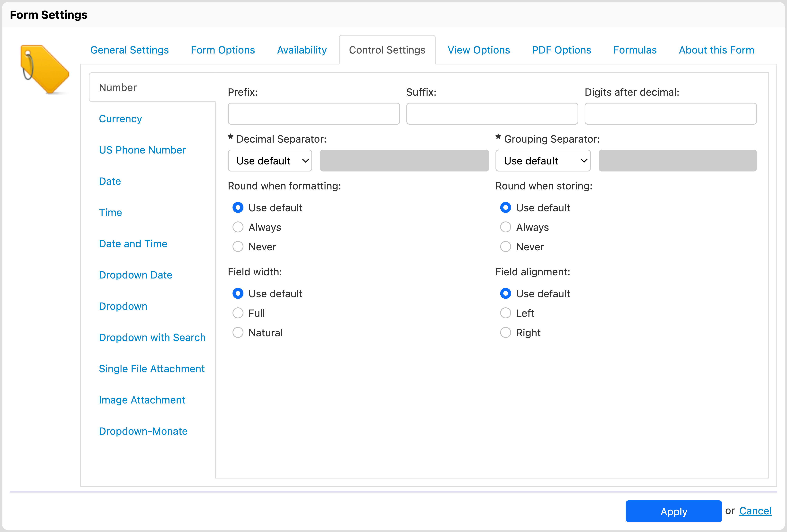Select US Phone Number in sidebar
This screenshot has width=787, height=532.
pos(142,150)
